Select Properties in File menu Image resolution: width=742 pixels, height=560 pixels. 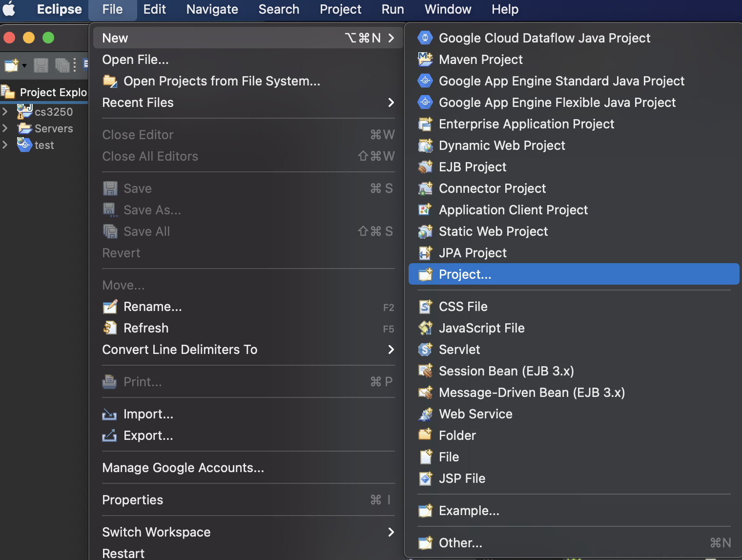tap(248, 500)
